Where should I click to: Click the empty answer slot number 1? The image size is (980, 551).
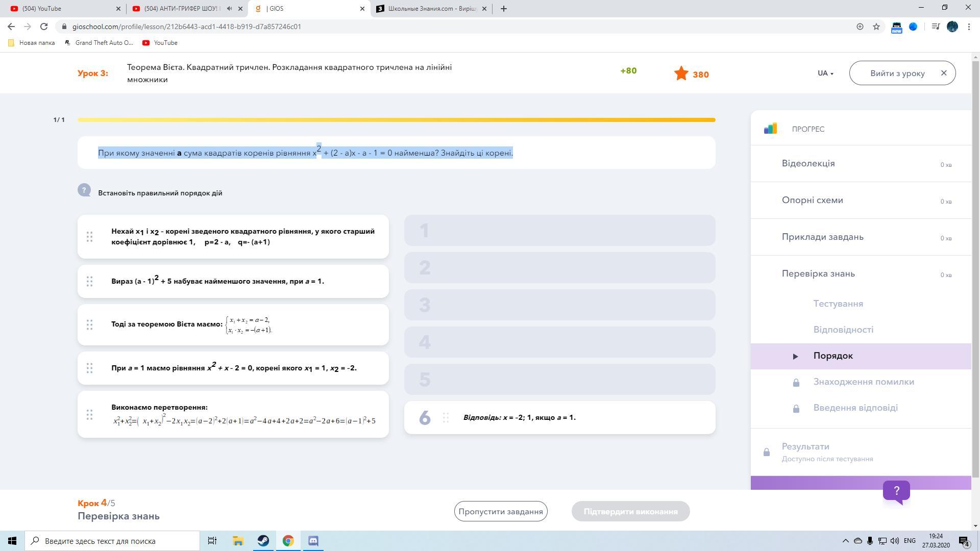559,231
